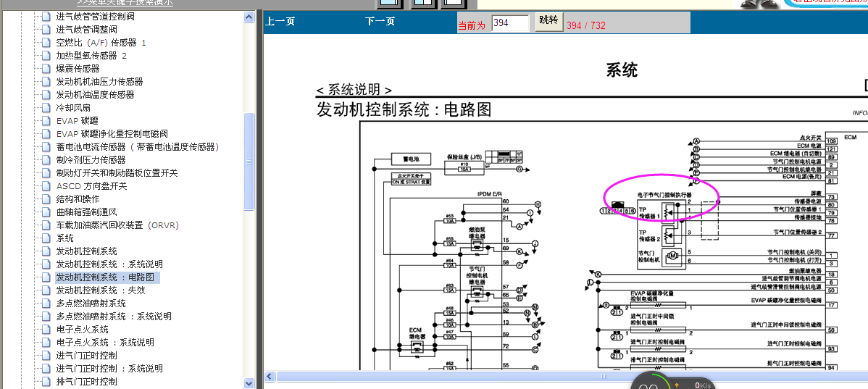Viewport: 868px width, 389px height.
Task: Click the page icon beside EVAP 碳罐净化量控制电磁阀
Action: pyautogui.click(x=46, y=134)
